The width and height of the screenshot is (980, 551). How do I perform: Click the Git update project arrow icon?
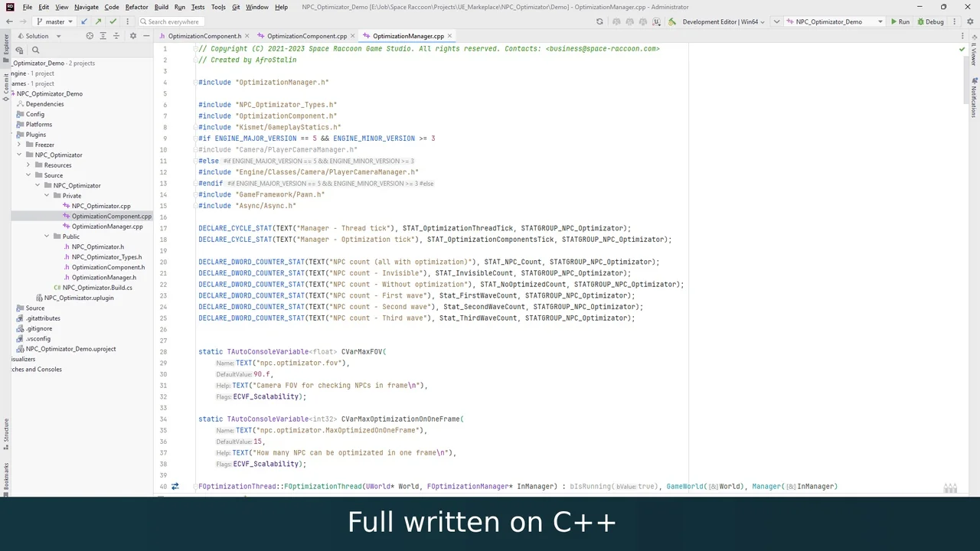[84, 21]
